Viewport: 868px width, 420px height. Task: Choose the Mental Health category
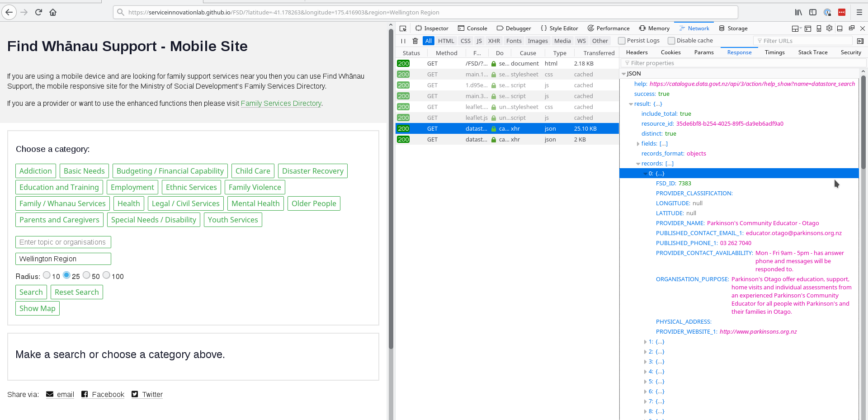[255, 203]
